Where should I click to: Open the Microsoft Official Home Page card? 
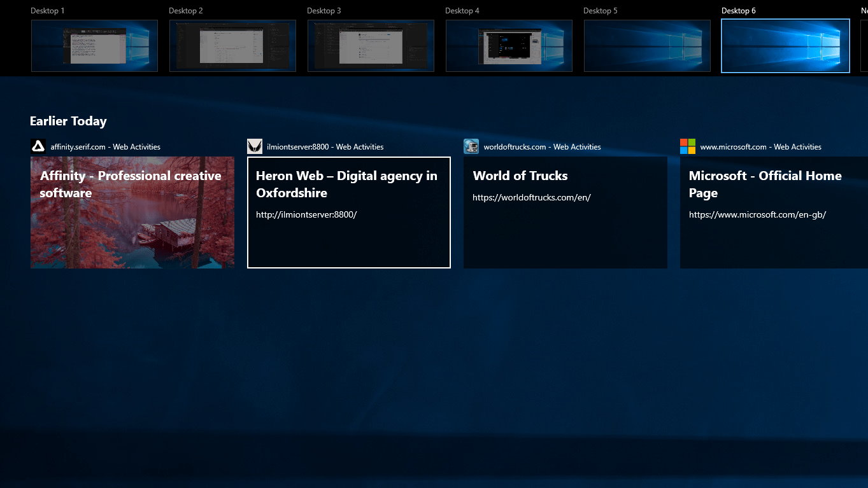[x=774, y=213]
